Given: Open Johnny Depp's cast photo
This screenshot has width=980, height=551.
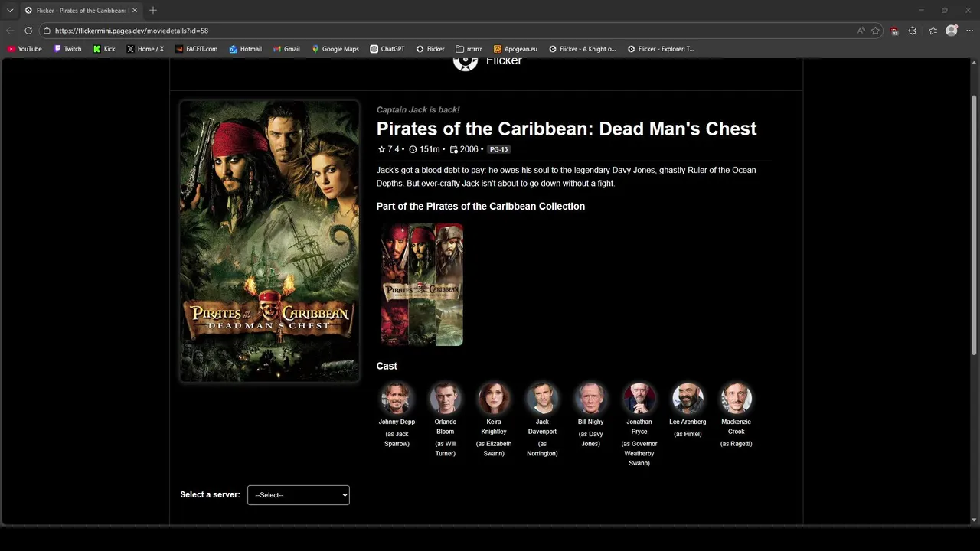Looking at the screenshot, I should point(397,399).
